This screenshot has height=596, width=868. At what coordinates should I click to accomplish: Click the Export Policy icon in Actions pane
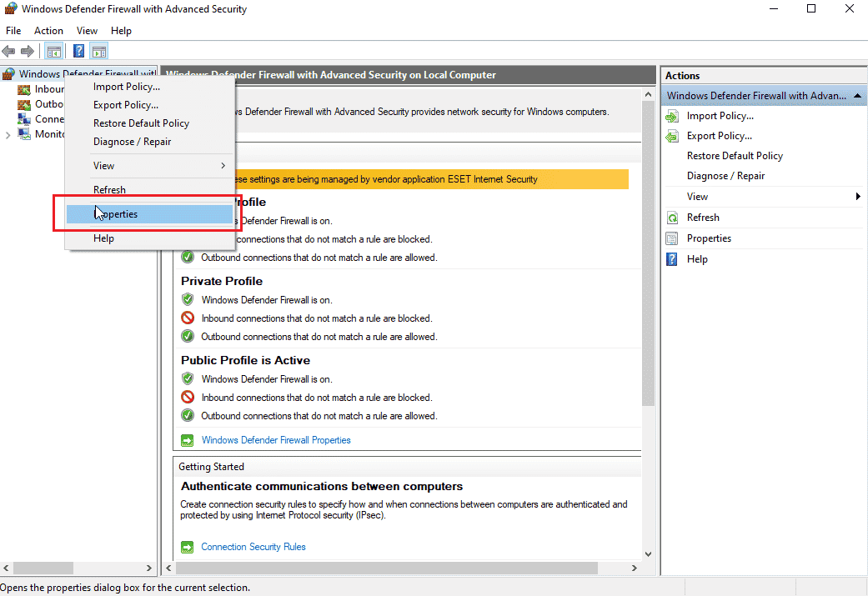click(x=672, y=136)
